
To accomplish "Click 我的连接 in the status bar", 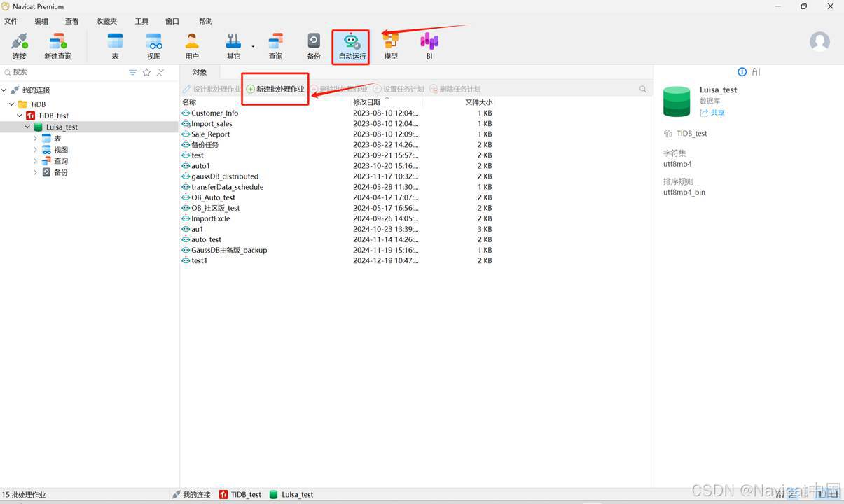I will pyautogui.click(x=191, y=494).
